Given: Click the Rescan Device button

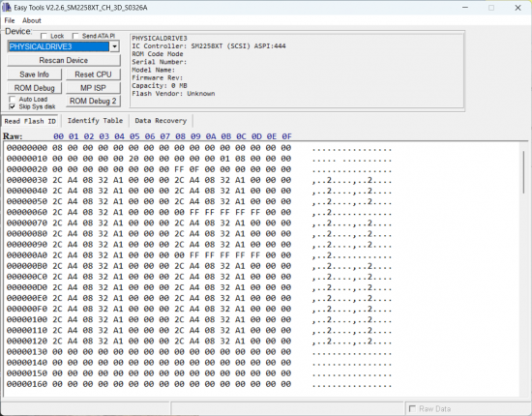Looking at the screenshot, I should click(64, 60).
